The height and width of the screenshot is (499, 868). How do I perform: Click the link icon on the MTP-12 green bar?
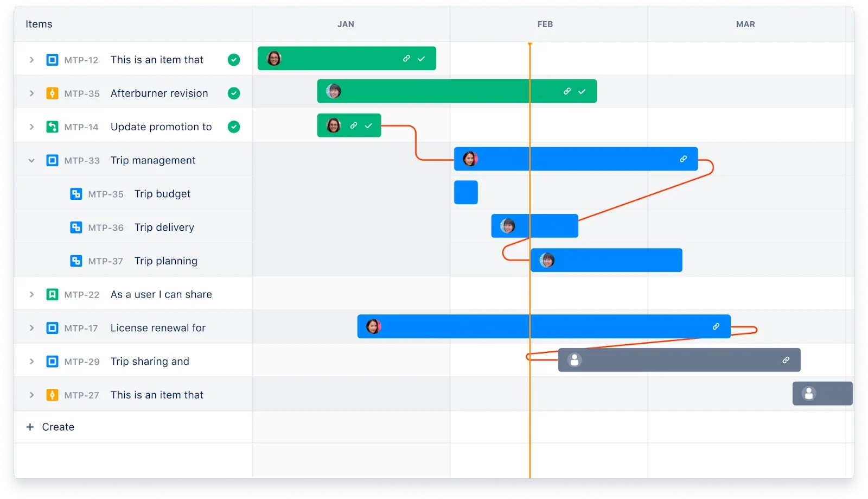[x=406, y=59]
